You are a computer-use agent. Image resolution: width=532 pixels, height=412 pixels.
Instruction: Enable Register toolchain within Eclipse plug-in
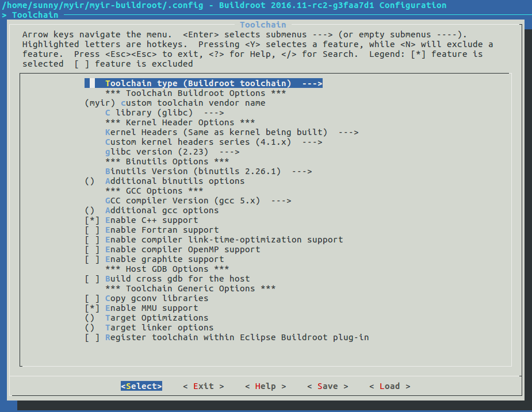coord(227,338)
